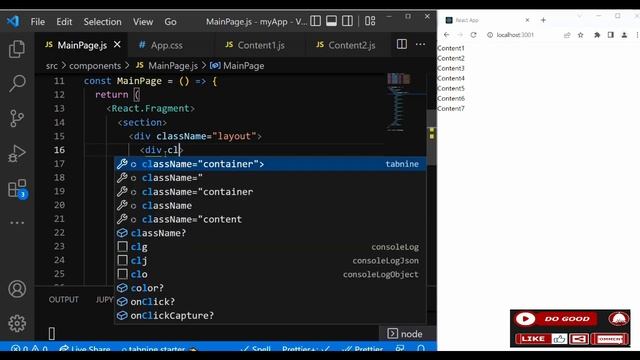Select the onClick? suggestion

click(x=270, y=302)
